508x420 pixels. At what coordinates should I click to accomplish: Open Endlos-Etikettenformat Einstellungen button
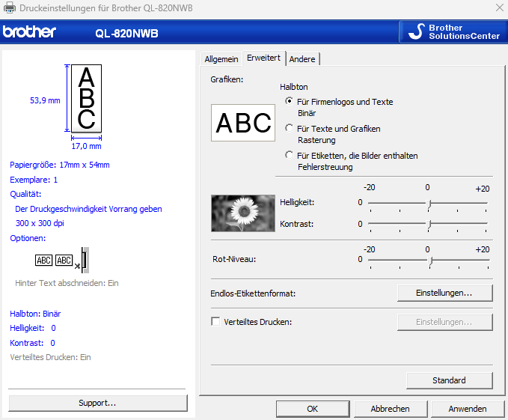tap(444, 293)
